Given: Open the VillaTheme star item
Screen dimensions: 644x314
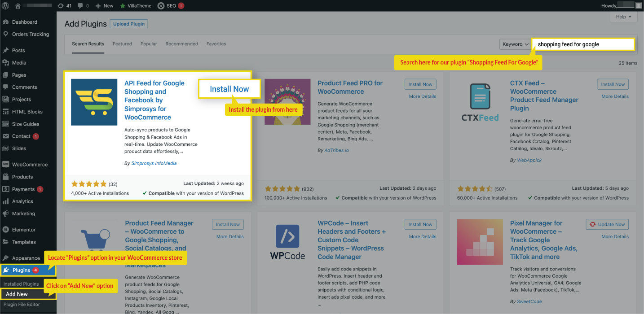Looking at the screenshot, I should tap(136, 6).
